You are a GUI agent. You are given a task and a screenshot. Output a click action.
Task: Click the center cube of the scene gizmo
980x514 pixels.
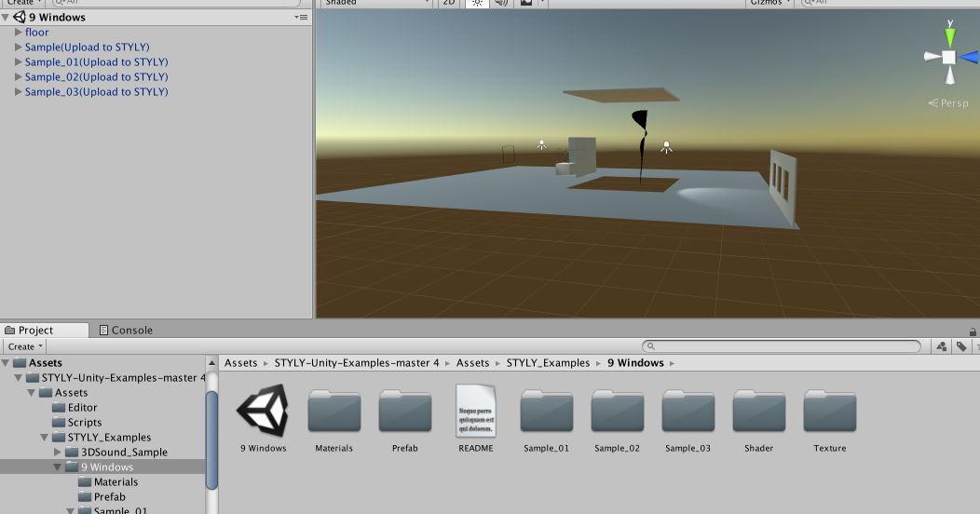pyautogui.click(x=948, y=58)
